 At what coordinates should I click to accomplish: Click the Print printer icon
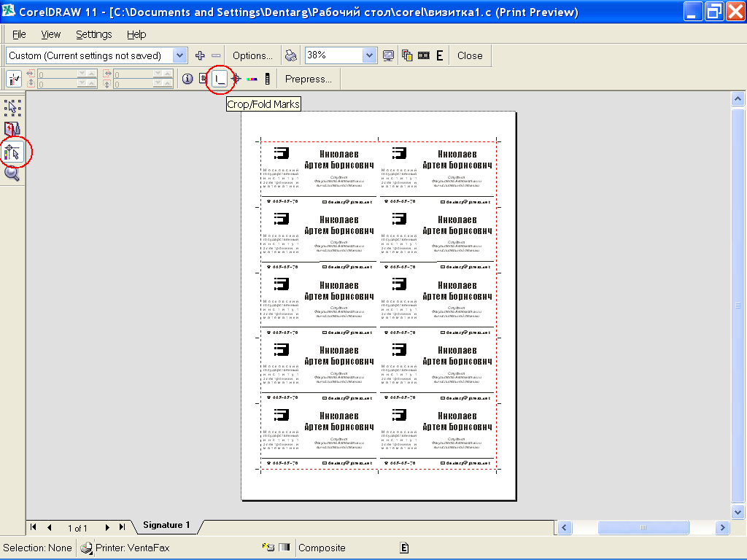pos(290,55)
